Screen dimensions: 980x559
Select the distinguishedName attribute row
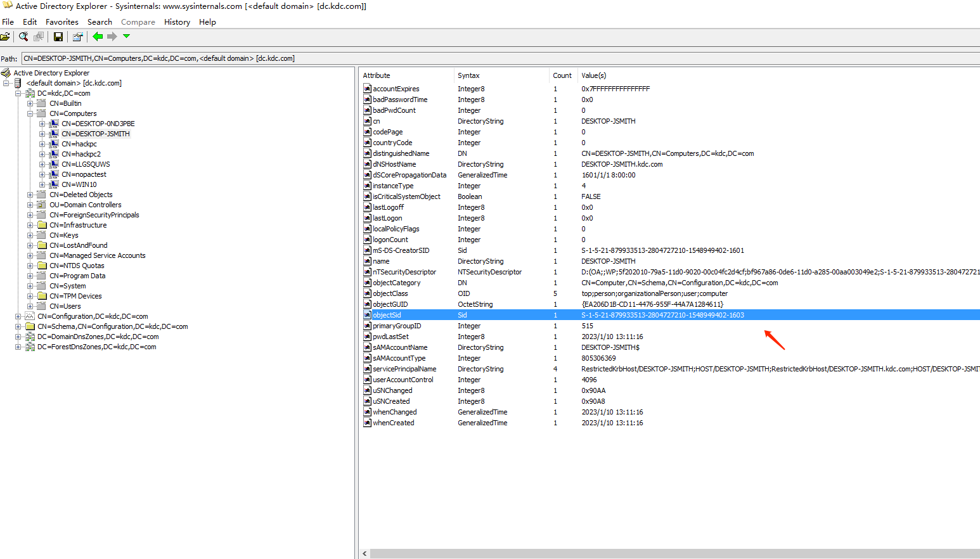(x=669, y=153)
